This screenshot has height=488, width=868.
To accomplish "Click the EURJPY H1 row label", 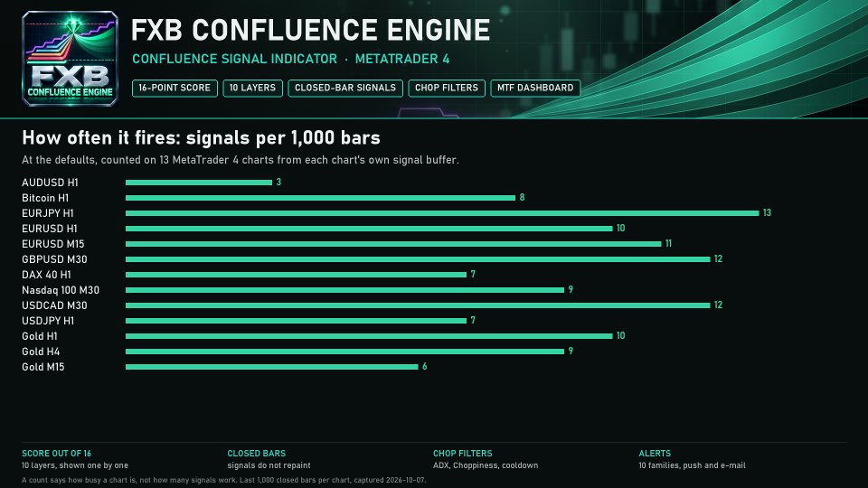I will click(x=48, y=213).
